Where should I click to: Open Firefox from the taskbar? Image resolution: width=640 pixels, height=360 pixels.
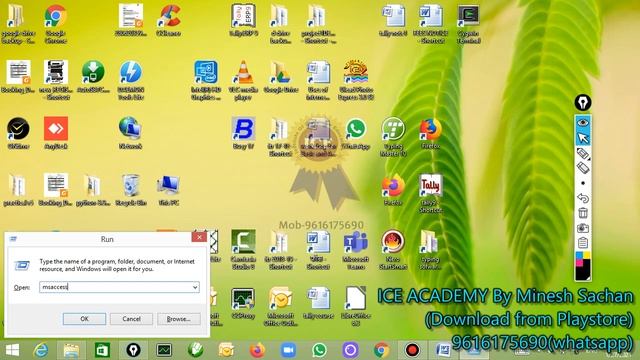[257, 350]
